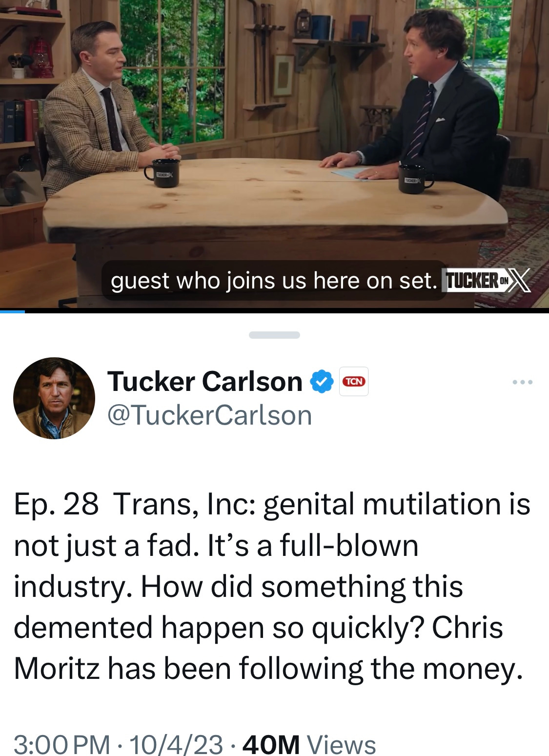View the 40M Views count
This screenshot has height=756, width=549.
tap(309, 744)
